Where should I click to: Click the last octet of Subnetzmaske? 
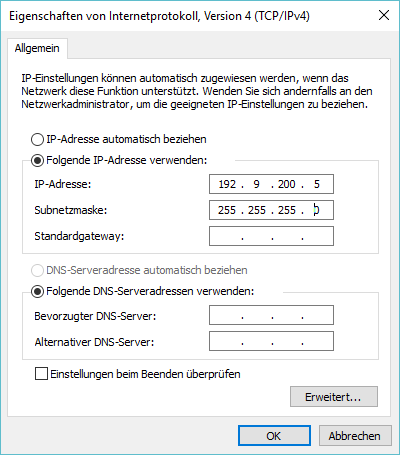click(317, 210)
